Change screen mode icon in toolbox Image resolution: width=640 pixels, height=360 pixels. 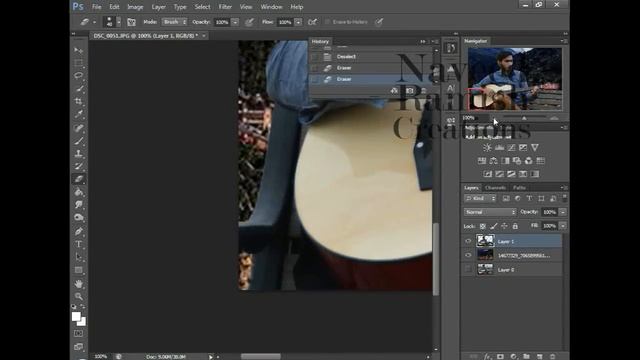(x=78, y=347)
